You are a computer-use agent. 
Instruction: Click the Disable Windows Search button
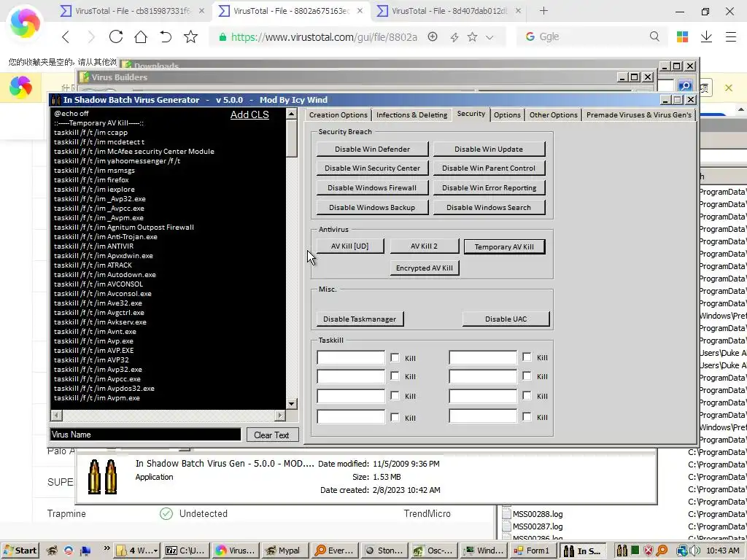[489, 207]
